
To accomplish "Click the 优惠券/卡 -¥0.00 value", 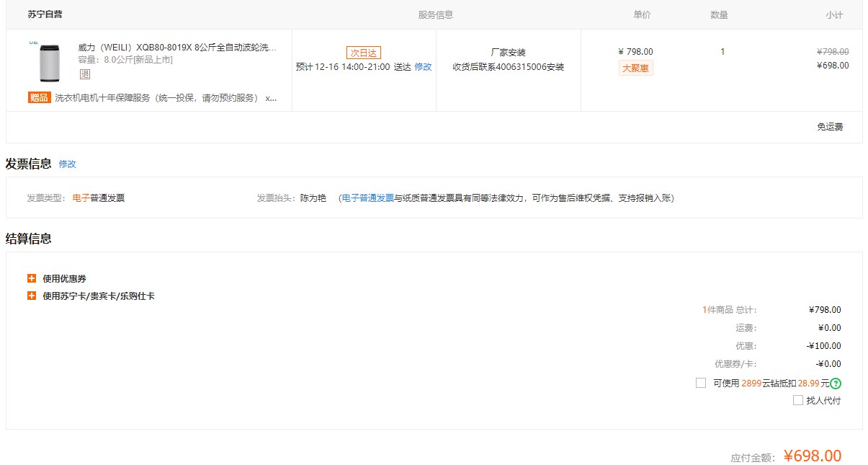I will [828, 364].
